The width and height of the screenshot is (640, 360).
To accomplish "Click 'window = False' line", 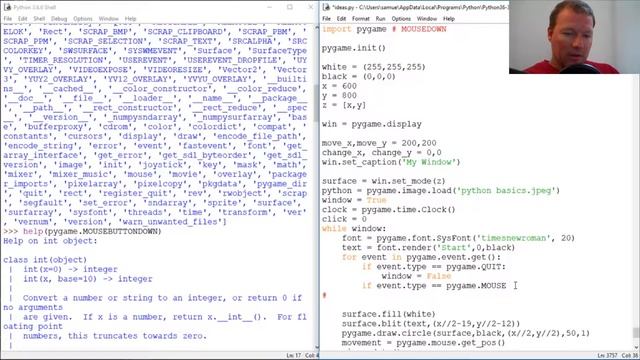I will tap(416, 276).
